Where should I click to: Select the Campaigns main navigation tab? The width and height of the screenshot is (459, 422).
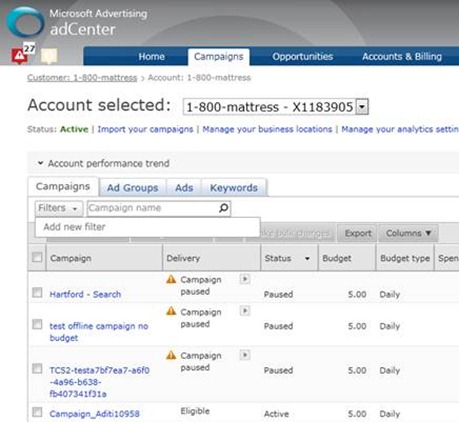(219, 57)
